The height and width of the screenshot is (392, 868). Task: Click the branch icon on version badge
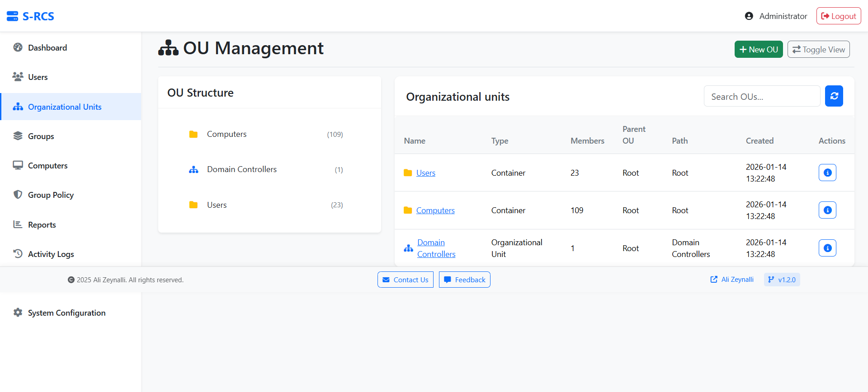click(x=771, y=280)
